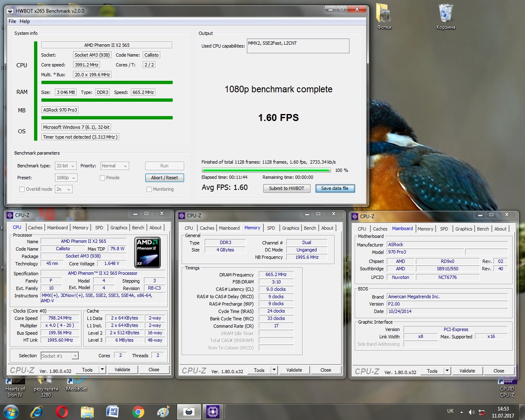
Task: Open the Help menu in HWBOT
Action: pos(25,21)
